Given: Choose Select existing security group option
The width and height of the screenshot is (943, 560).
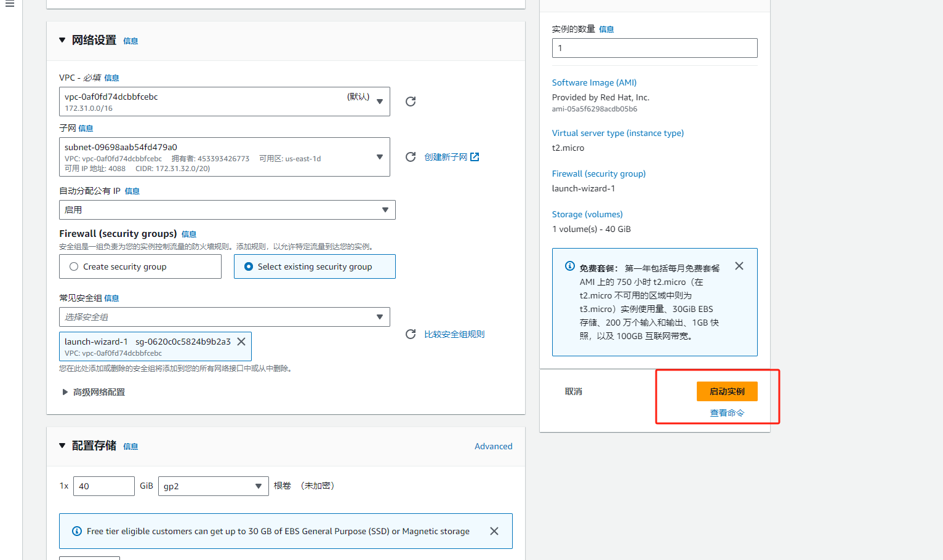Looking at the screenshot, I should pos(315,266).
